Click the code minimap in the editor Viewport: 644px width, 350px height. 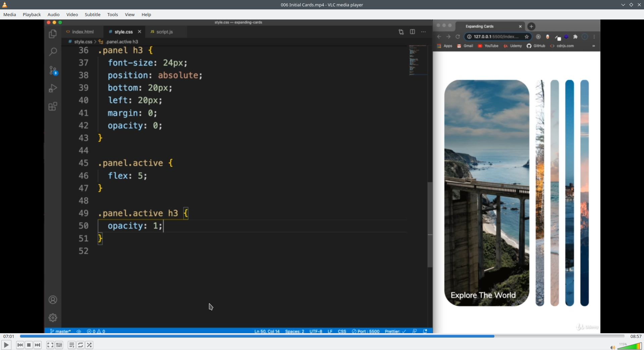tap(418, 60)
